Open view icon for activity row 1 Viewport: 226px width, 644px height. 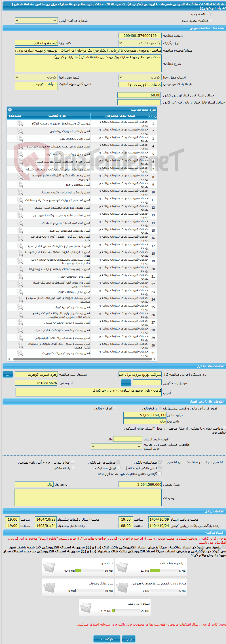[20, 123]
